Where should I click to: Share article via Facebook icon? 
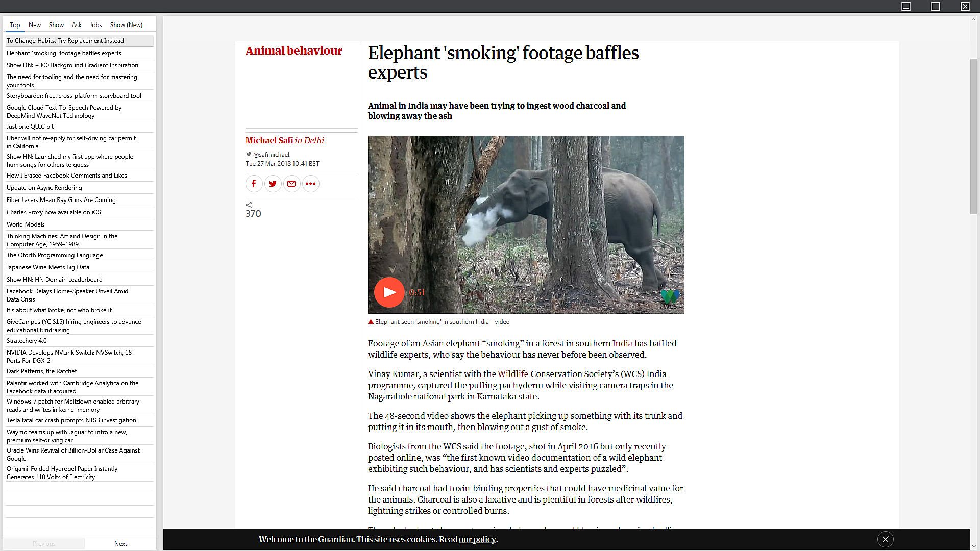(254, 184)
